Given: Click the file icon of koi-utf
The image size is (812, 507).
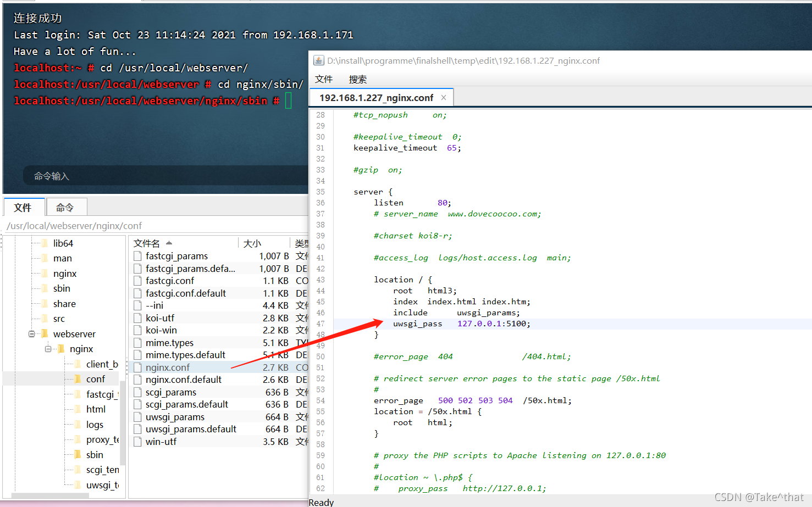Looking at the screenshot, I should (x=137, y=318).
